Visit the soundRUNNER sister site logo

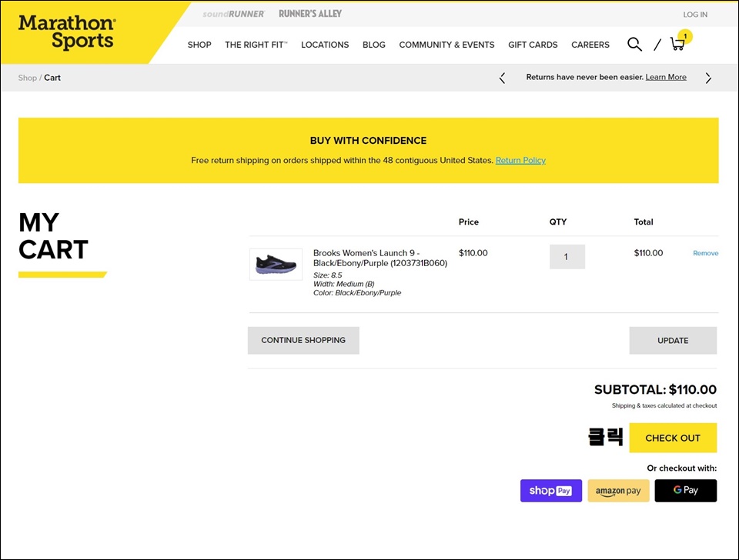pyautogui.click(x=233, y=14)
